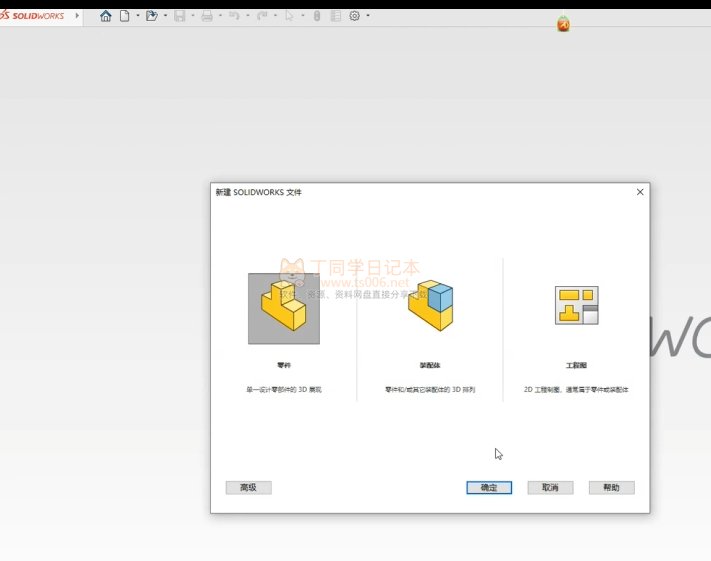Click the Home icon in the toolbar

coord(106,16)
